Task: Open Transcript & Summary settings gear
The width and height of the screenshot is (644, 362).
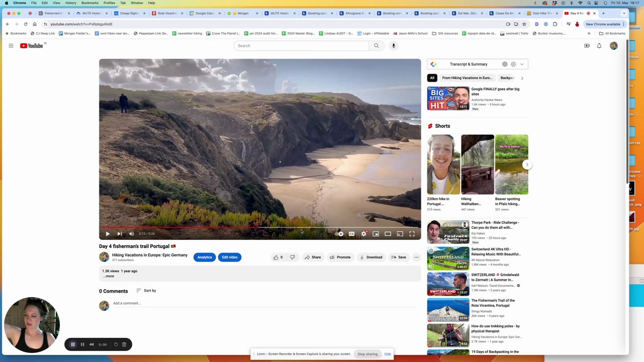Action: click(x=513, y=64)
